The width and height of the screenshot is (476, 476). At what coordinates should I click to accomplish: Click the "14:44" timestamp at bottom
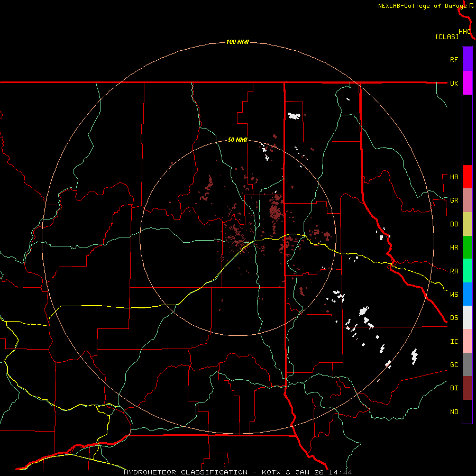(340, 472)
